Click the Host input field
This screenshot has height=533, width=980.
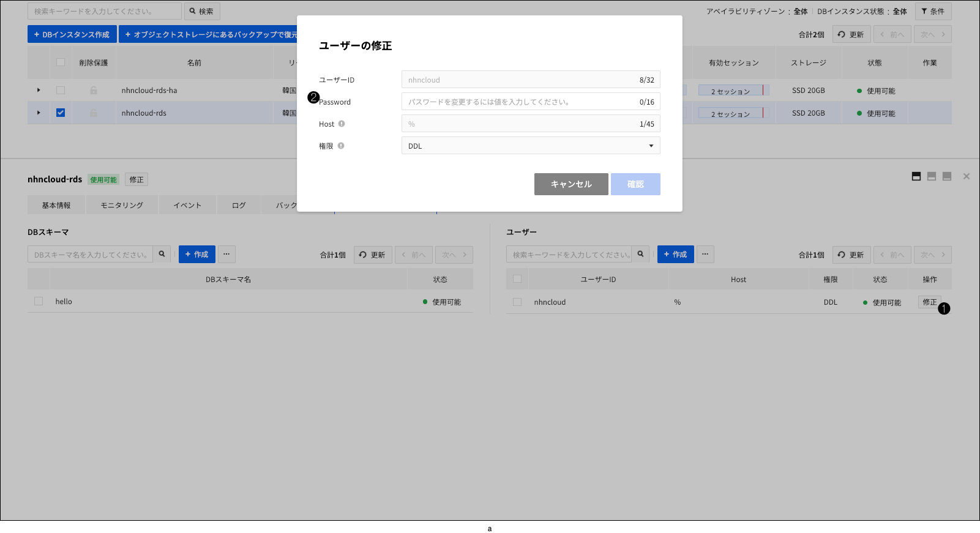(x=531, y=124)
